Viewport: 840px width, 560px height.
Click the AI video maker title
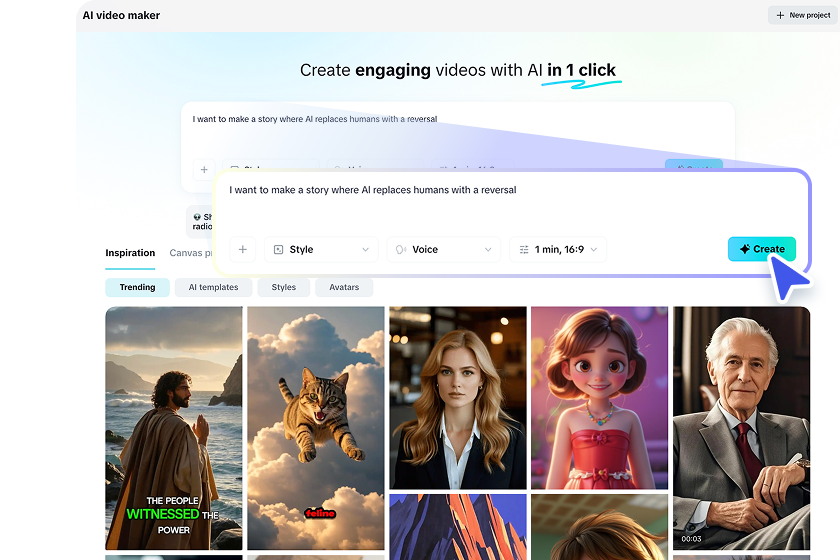pyautogui.click(x=121, y=15)
